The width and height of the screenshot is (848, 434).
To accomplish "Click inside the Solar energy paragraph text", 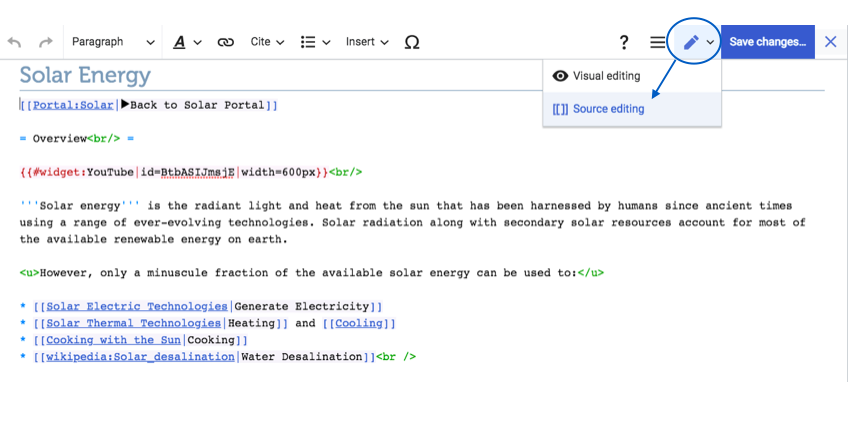I will 400,222.
